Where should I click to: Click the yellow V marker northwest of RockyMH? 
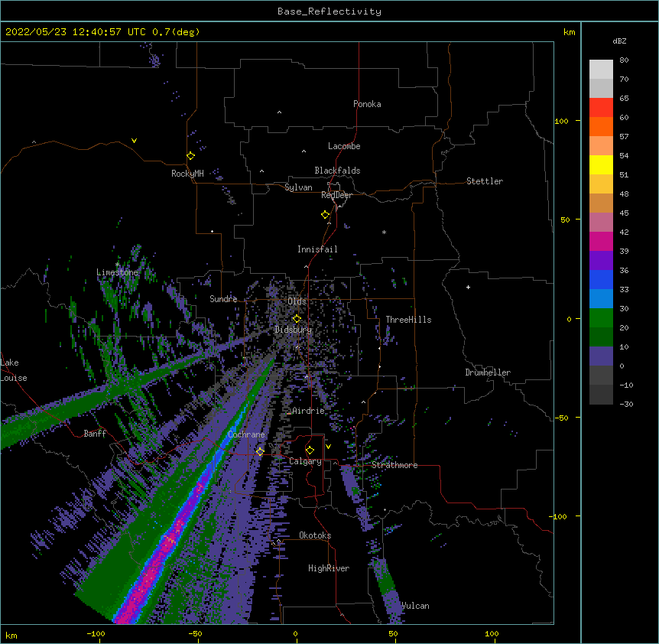(134, 141)
